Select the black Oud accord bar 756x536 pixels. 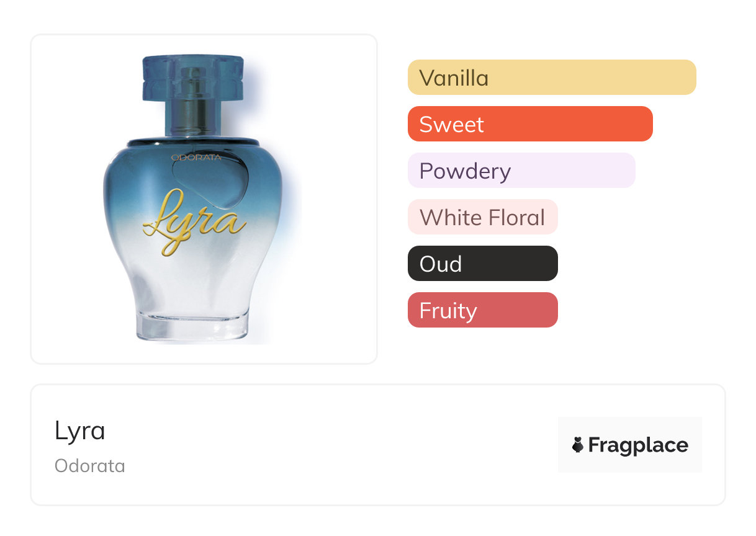coord(482,264)
